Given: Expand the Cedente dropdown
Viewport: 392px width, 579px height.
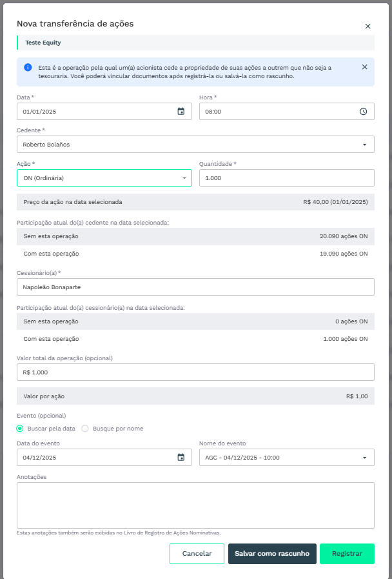Looking at the screenshot, I should [x=364, y=145].
